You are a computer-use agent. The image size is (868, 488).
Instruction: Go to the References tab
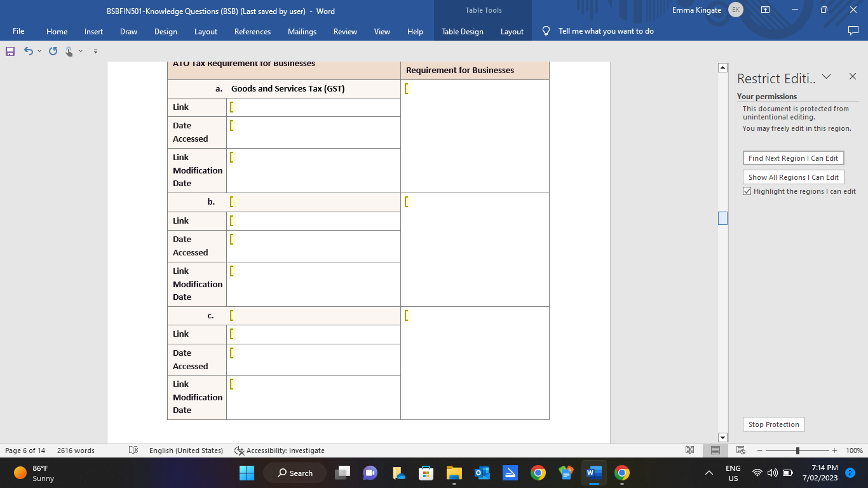pos(252,31)
